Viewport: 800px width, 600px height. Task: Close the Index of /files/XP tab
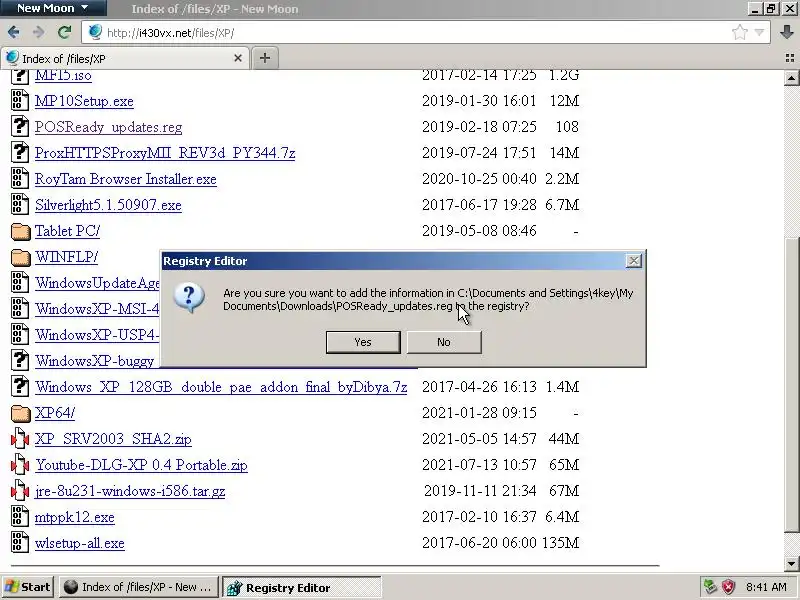pos(238,58)
